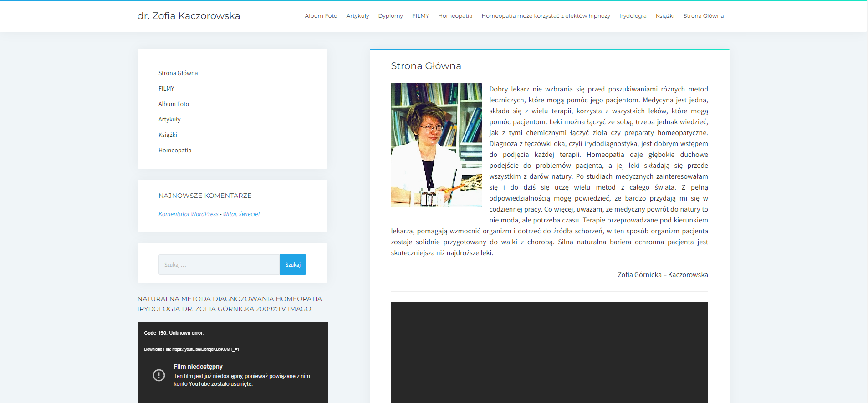Select Album Foto in sidebar menu

click(174, 104)
